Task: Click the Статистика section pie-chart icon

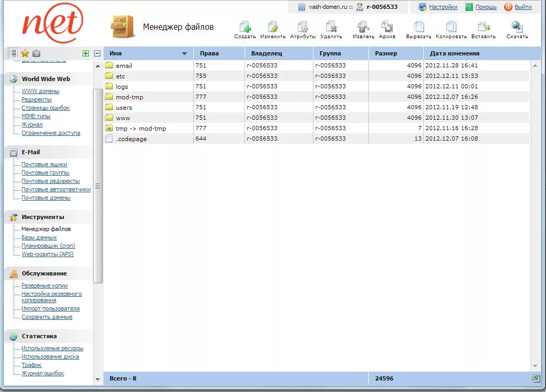Action: pyautogui.click(x=14, y=337)
